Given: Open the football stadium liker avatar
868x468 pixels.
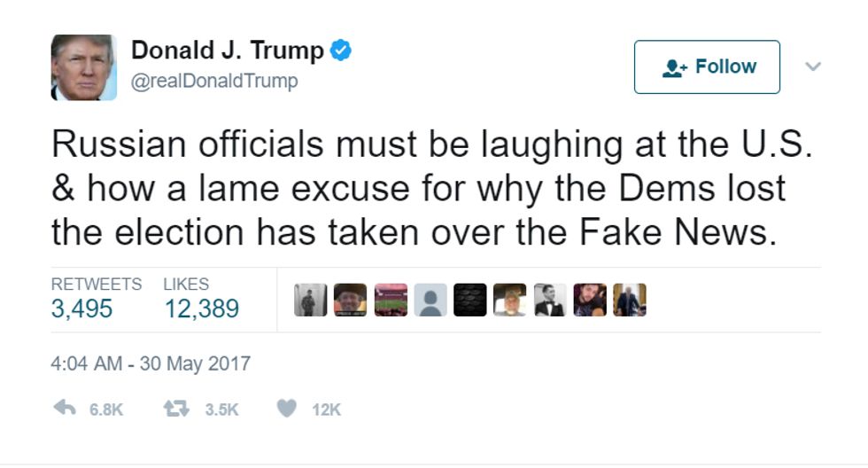Looking at the screenshot, I should pyautogui.click(x=391, y=300).
